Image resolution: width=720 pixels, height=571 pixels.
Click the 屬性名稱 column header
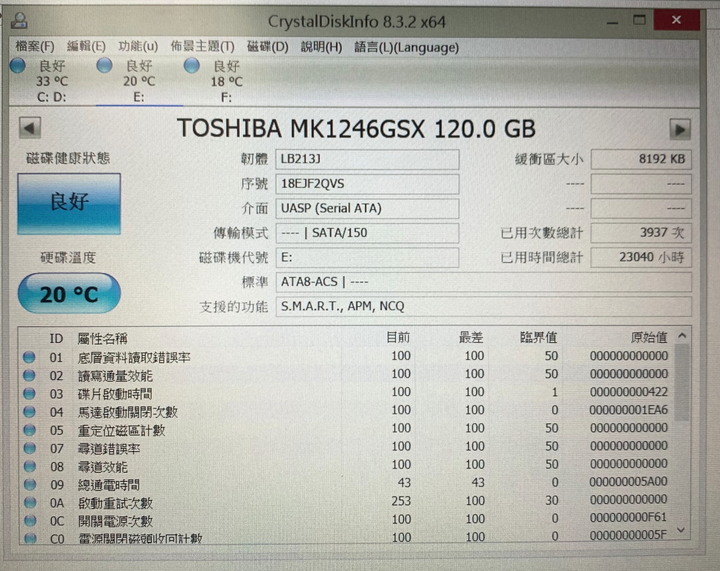click(102, 339)
